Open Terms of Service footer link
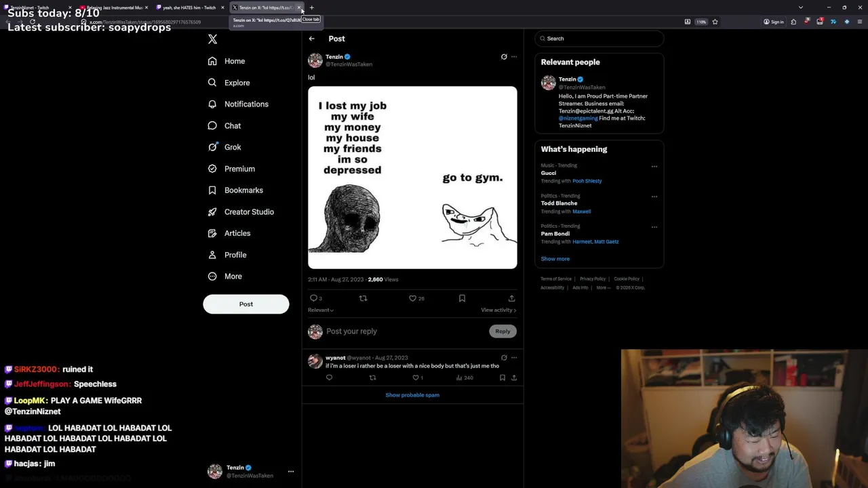 [x=556, y=279]
